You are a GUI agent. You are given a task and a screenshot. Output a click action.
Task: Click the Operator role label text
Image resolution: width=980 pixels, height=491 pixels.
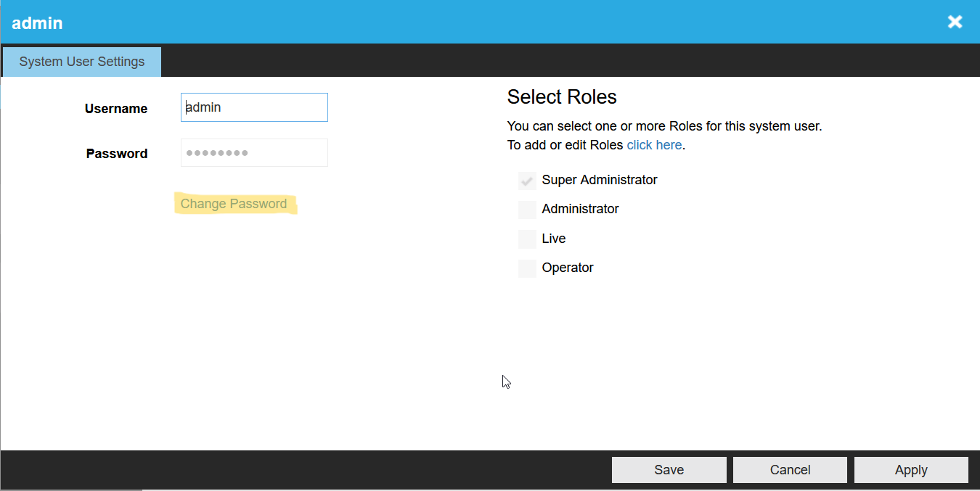[567, 268]
